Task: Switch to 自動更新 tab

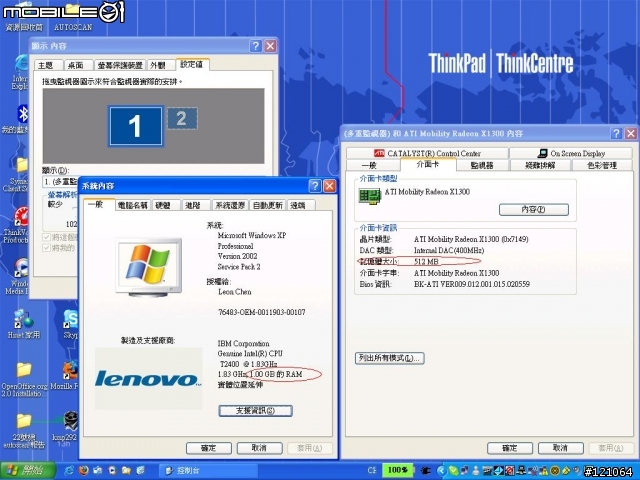Action: (268, 205)
